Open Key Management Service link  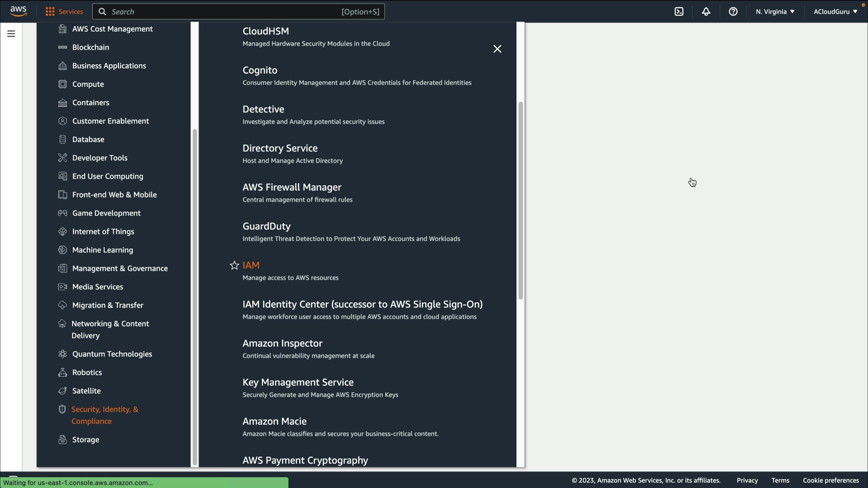click(298, 382)
